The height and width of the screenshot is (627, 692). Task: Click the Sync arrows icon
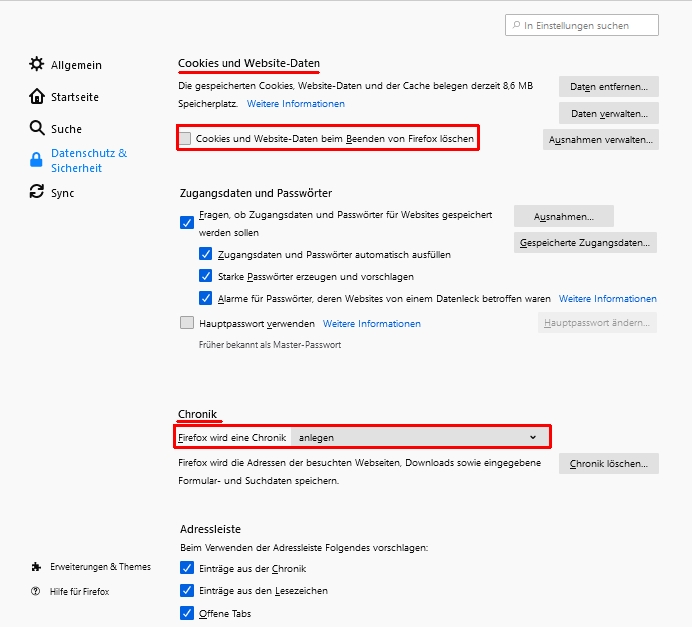pyautogui.click(x=37, y=192)
